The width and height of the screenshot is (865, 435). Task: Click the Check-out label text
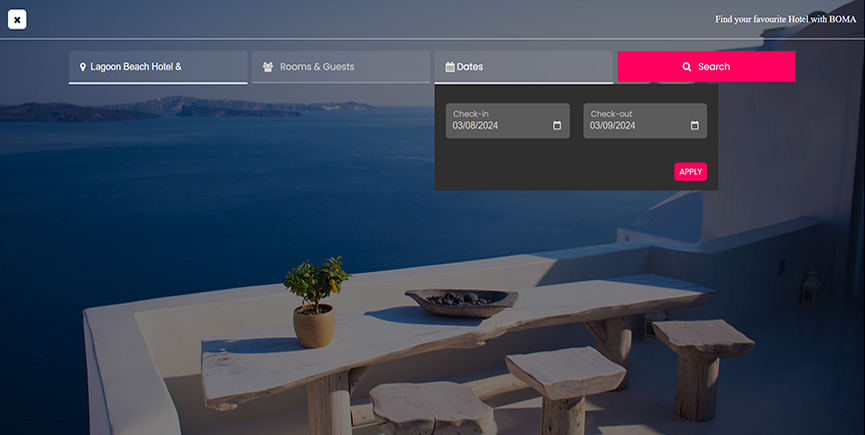pos(611,114)
